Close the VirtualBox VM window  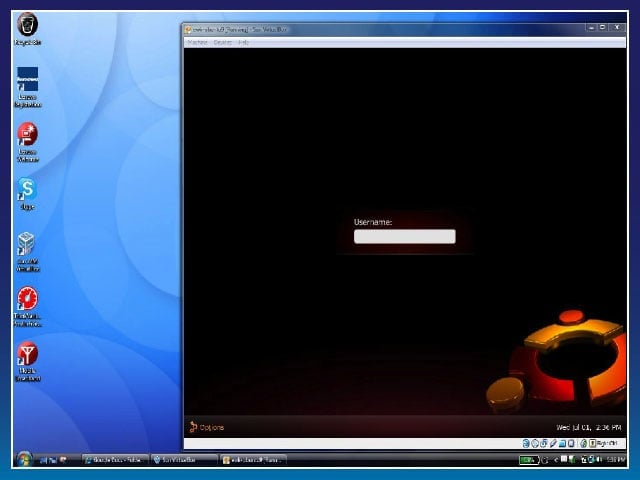coord(617,28)
